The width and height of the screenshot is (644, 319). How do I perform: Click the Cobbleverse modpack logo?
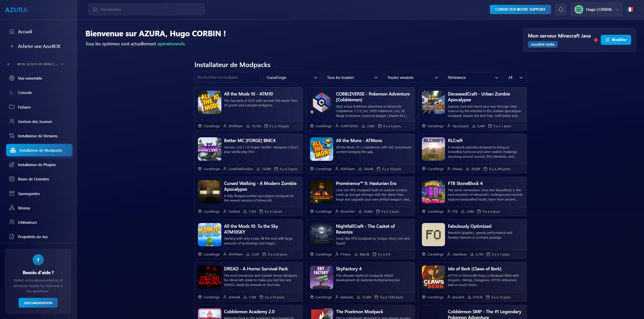(321, 102)
